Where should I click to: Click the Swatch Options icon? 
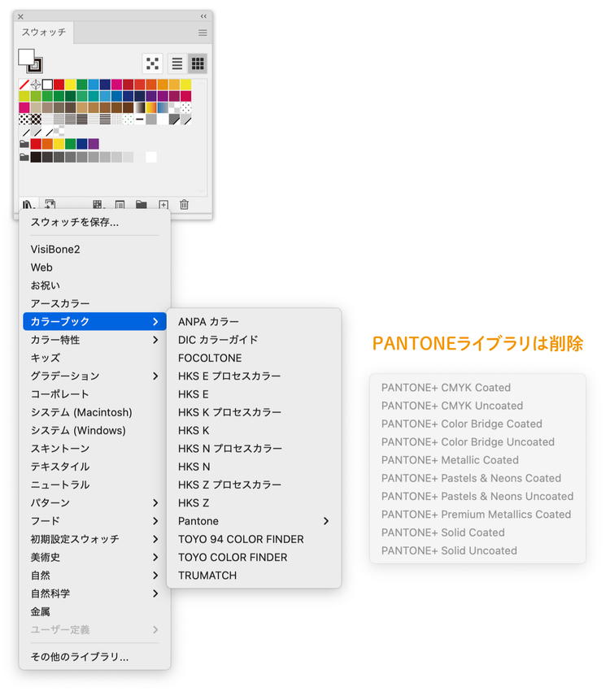(x=120, y=205)
